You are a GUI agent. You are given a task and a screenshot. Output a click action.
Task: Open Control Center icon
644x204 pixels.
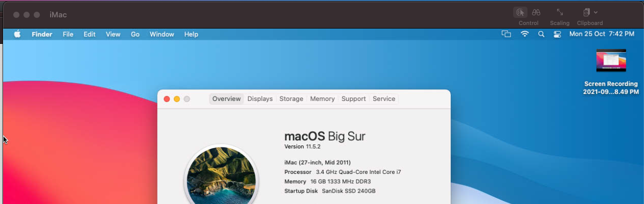[557, 34]
